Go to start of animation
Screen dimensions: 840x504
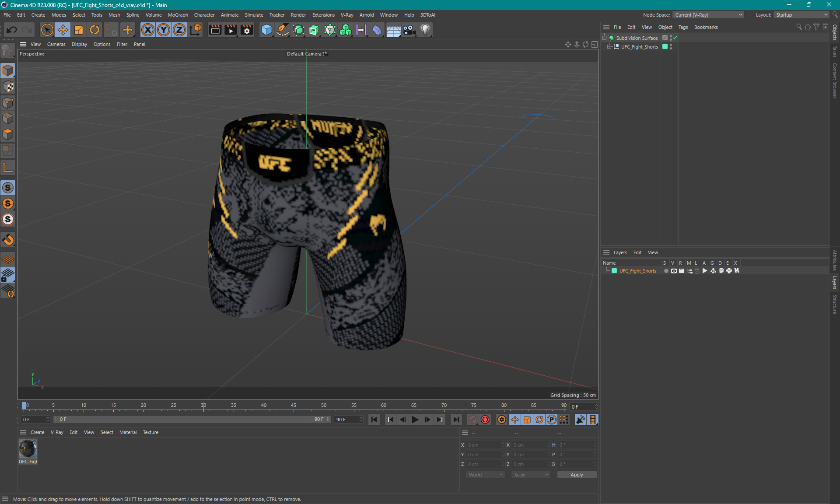(374, 420)
